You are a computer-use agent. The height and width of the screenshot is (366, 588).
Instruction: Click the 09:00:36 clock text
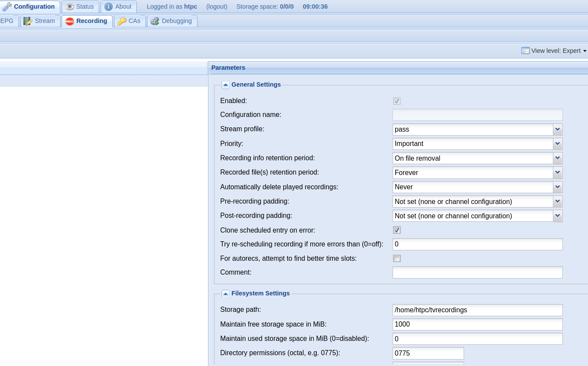click(315, 6)
